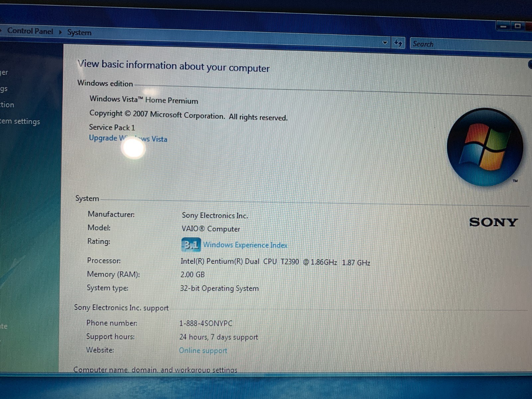Open the Online support website link
Image resolution: width=532 pixels, height=399 pixels.
(x=203, y=350)
